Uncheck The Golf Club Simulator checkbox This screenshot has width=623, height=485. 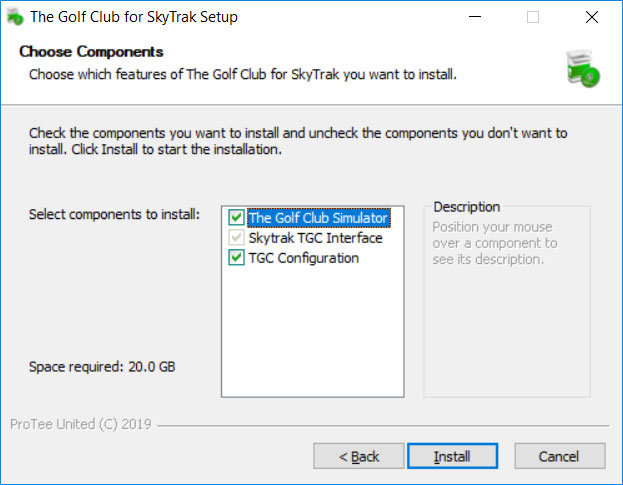click(236, 217)
